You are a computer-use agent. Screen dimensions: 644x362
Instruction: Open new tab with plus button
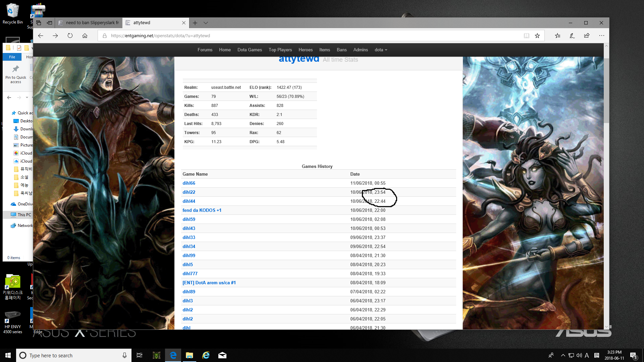(195, 23)
